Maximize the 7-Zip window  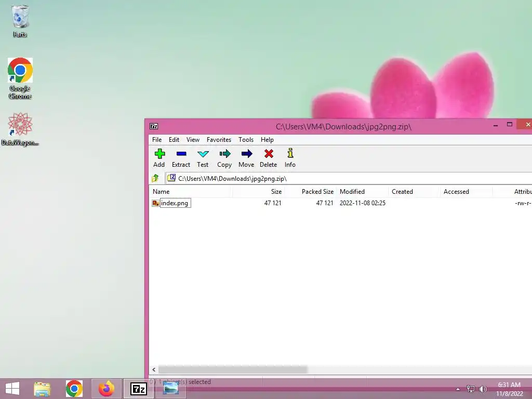tap(509, 125)
